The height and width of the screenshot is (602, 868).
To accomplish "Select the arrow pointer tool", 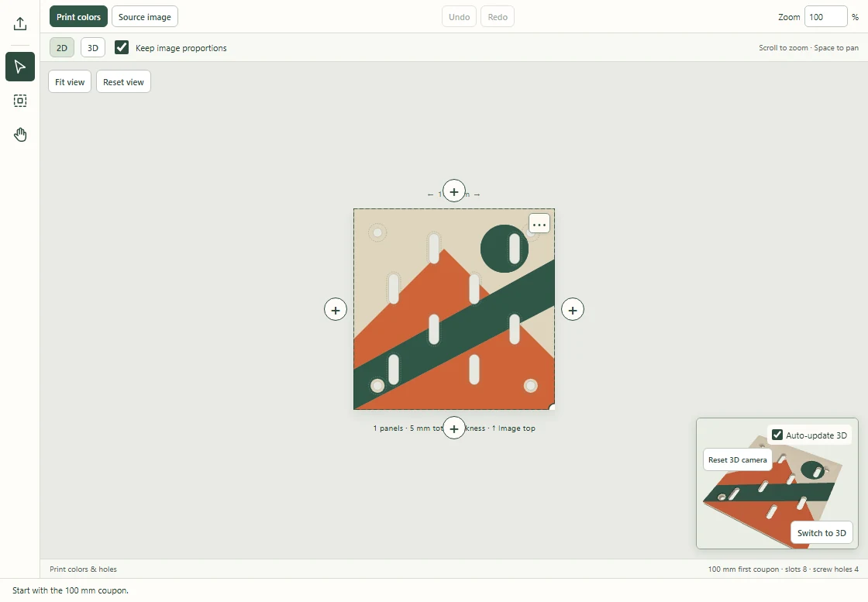I will click(20, 67).
